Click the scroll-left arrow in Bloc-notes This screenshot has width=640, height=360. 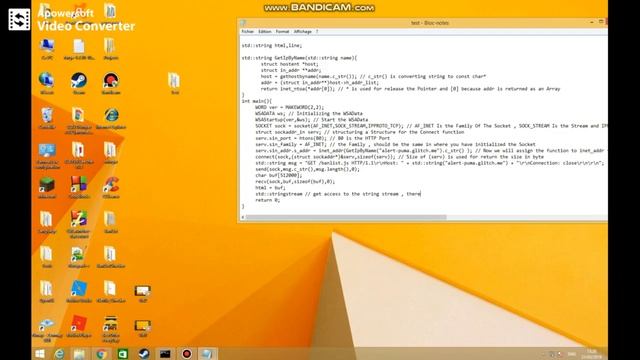click(243, 218)
